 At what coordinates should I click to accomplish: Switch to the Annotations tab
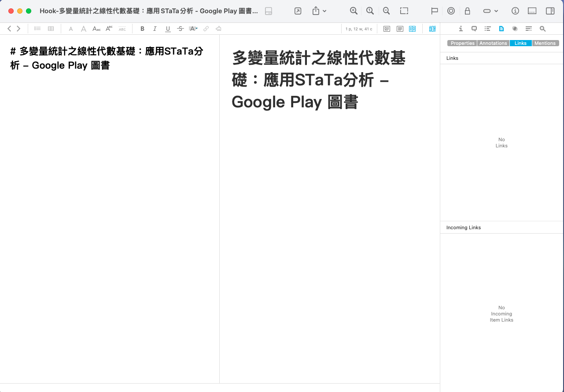(493, 43)
